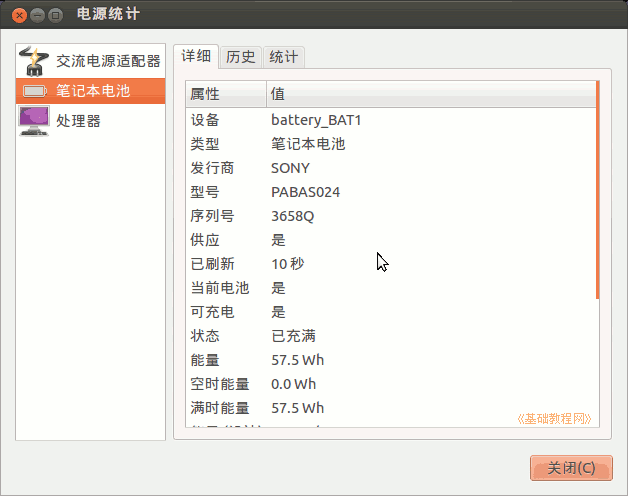Select the 设备 battery_BAT1 row
Image resolution: width=628 pixels, height=496 pixels.
[390, 120]
